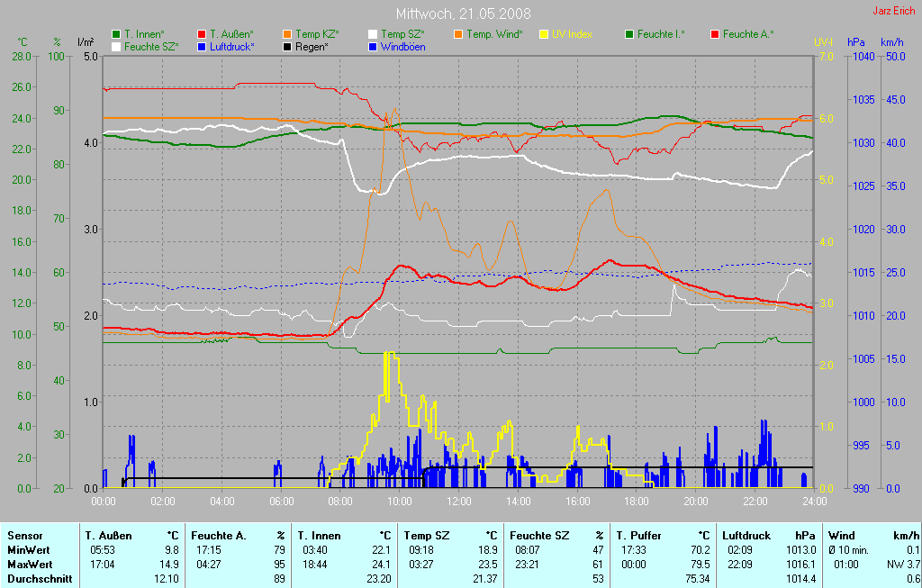The height and width of the screenshot is (588, 922).
Task: Click the hPa axis unit label
Action: [x=855, y=42]
